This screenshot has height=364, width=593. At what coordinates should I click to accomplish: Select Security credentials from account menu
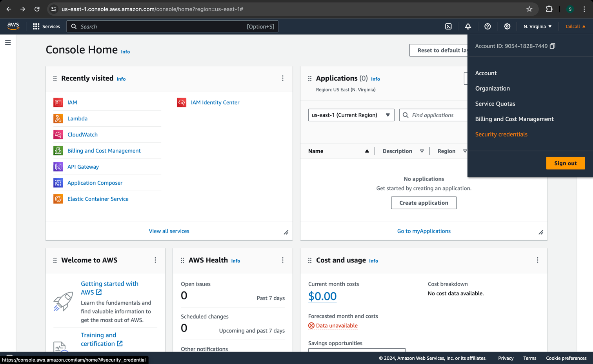tap(501, 134)
